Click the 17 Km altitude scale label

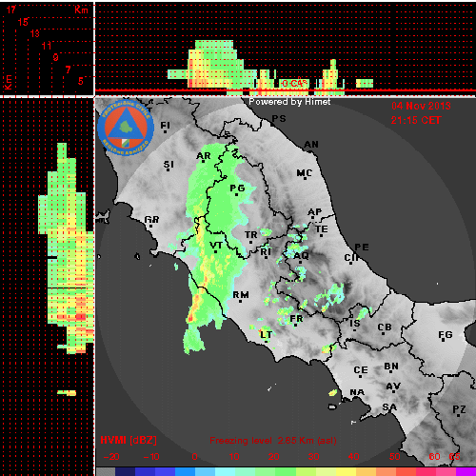pos(11,10)
